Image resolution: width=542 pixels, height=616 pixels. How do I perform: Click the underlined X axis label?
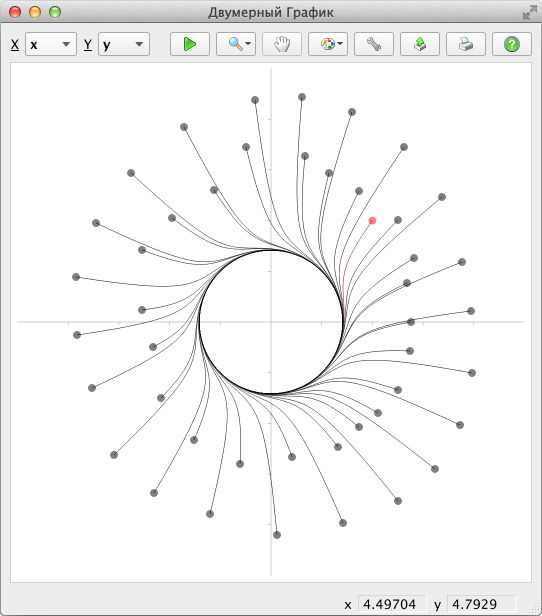[x=15, y=44]
